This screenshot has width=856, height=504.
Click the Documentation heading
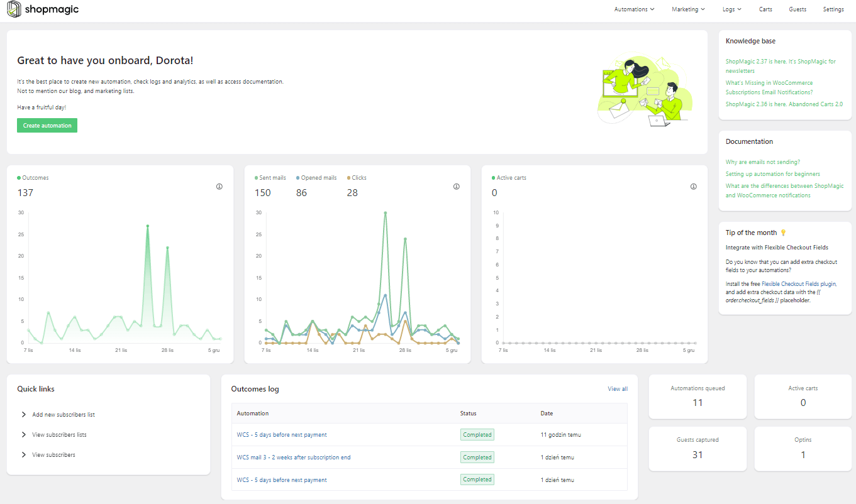[749, 141]
